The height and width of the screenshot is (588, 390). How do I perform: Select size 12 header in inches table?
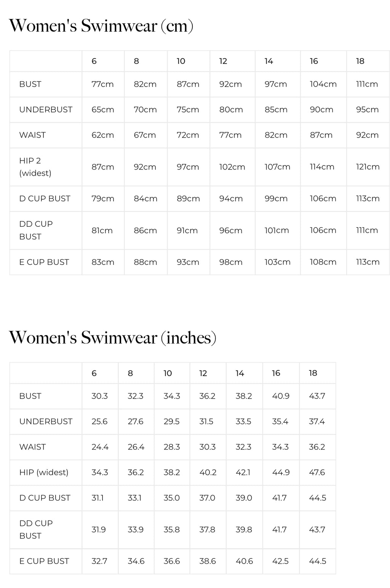pos(203,373)
